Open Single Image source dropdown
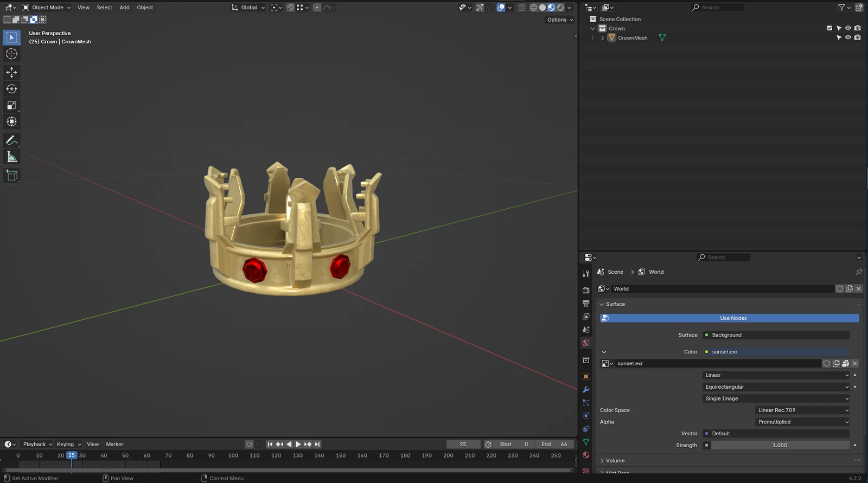The height and width of the screenshot is (483, 868). click(776, 398)
